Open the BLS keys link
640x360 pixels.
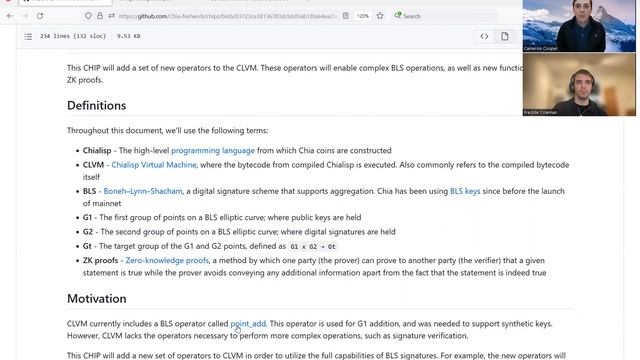[465, 191]
